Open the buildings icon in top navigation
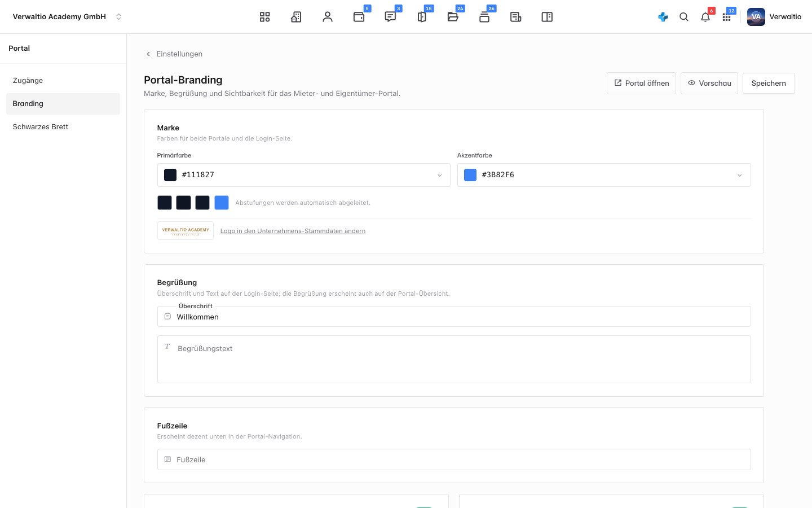The height and width of the screenshot is (508, 812). tap(296, 17)
